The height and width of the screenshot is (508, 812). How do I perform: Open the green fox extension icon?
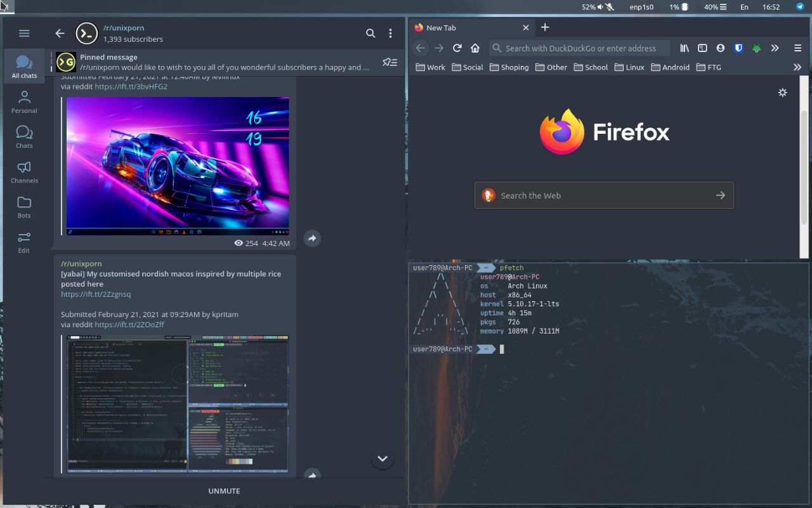pyautogui.click(x=756, y=48)
